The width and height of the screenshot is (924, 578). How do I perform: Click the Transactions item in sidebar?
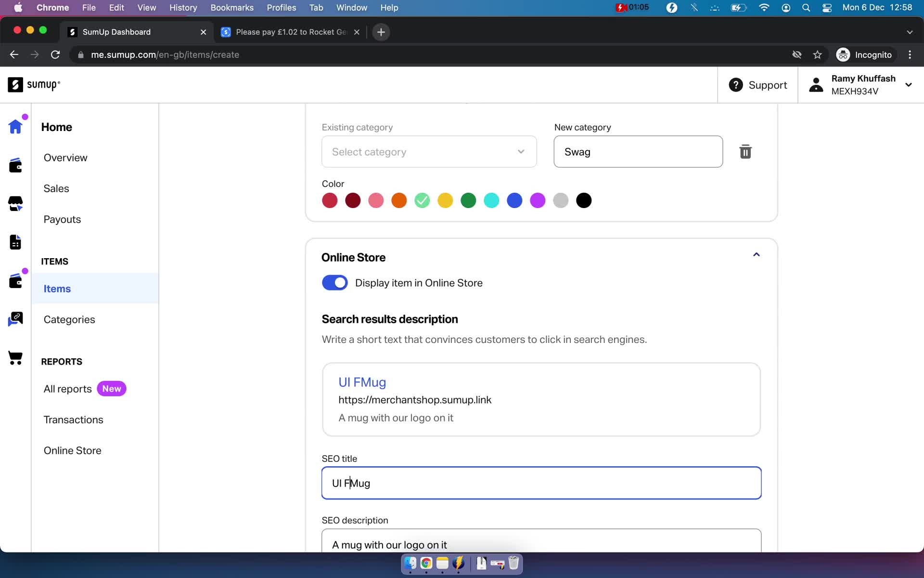73,419
